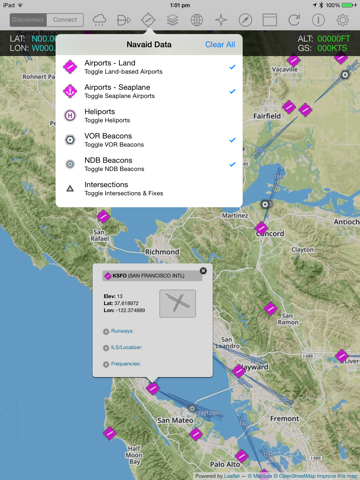This screenshot has width=360, height=480.
Task: Open settings gear icon
Action: click(343, 20)
